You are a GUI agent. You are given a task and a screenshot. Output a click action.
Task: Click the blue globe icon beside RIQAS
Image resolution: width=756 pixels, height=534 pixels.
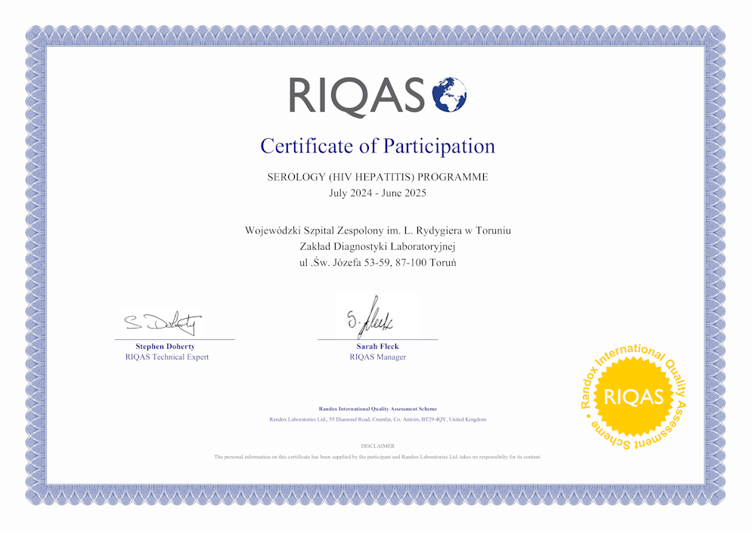tap(449, 95)
